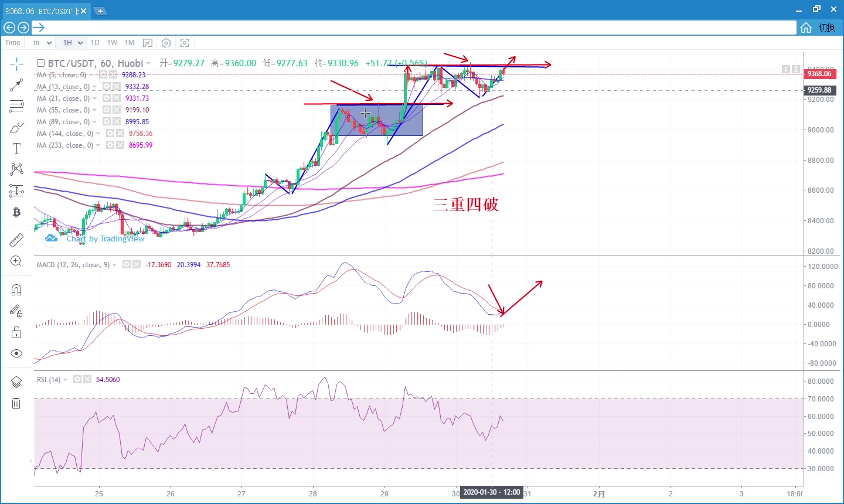Open MACD indicator settings gear
Screen dimensions: 844x504
(x=127, y=265)
